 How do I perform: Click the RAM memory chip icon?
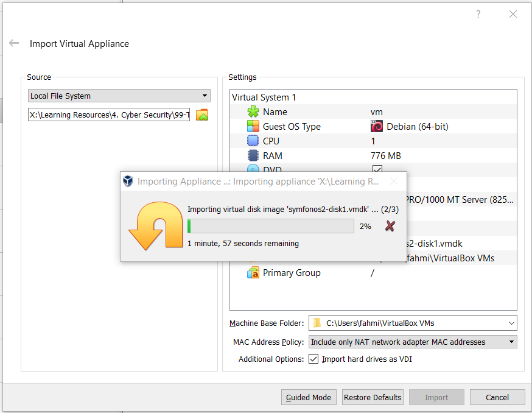coord(253,155)
